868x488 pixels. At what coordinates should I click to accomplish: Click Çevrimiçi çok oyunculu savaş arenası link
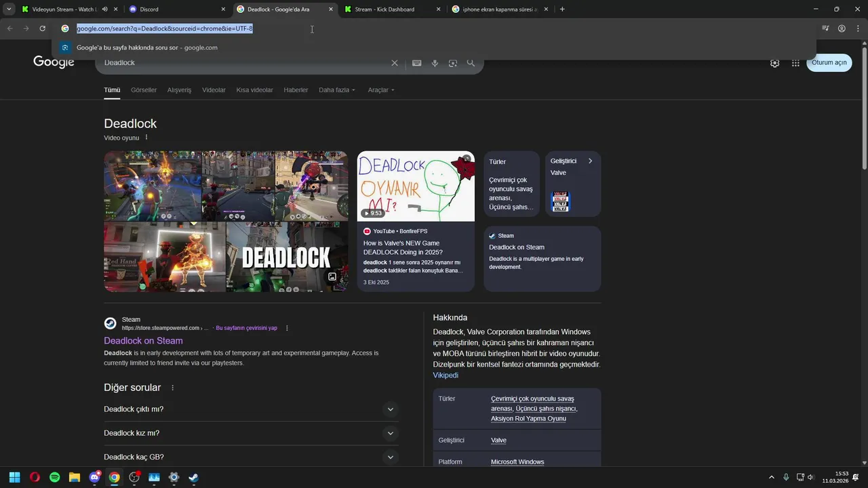tap(532, 403)
